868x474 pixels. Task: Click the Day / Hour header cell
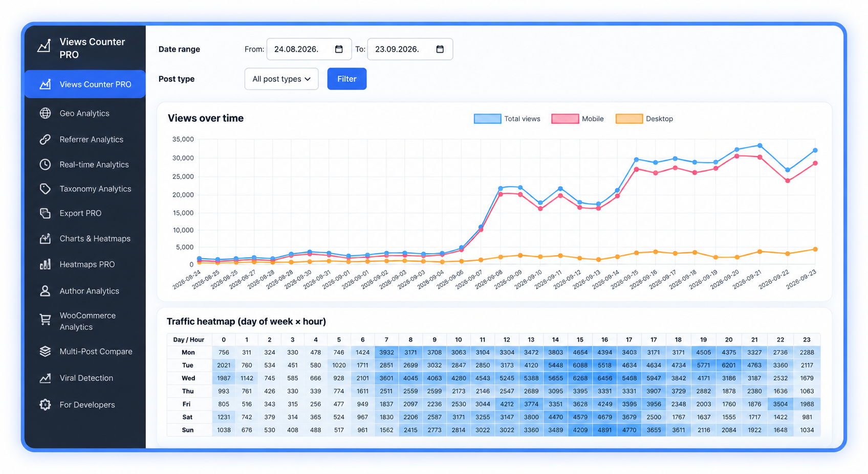tap(189, 340)
